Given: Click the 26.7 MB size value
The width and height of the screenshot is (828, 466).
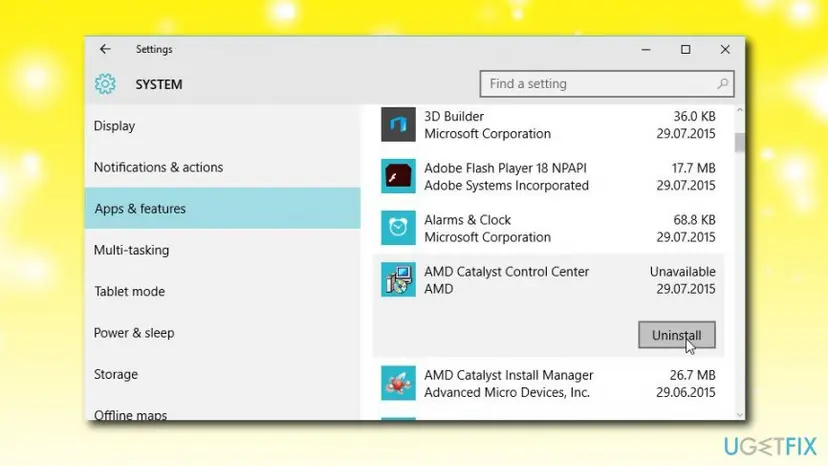Looking at the screenshot, I should [x=692, y=375].
